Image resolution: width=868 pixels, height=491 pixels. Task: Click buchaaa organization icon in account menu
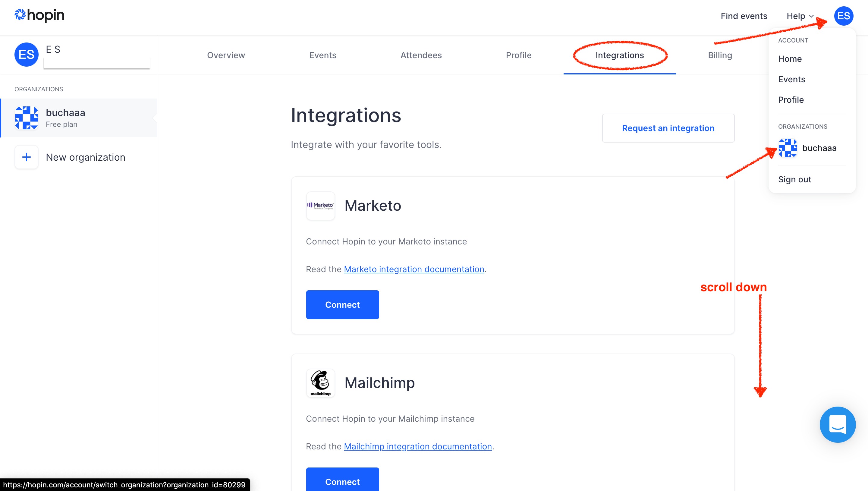coord(788,148)
